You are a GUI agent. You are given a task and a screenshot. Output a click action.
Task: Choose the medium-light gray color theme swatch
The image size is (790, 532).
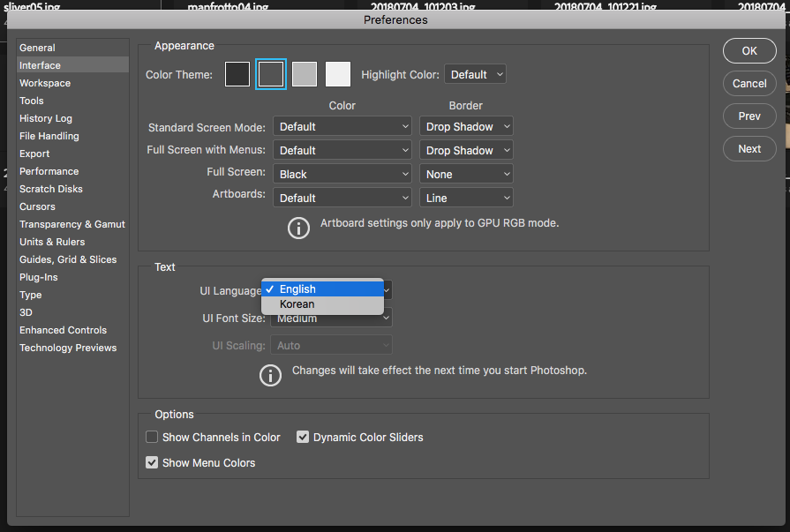pos(305,75)
